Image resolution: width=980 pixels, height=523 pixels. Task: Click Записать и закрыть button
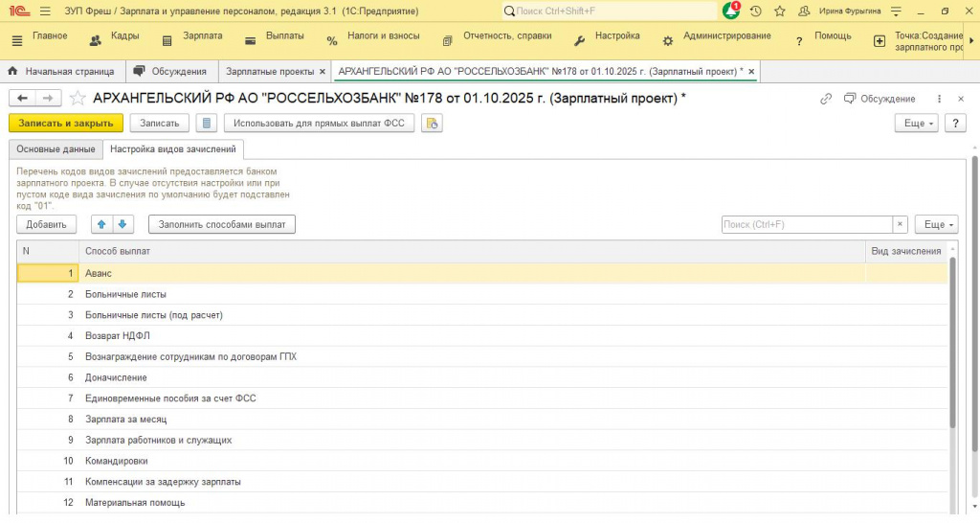(66, 124)
